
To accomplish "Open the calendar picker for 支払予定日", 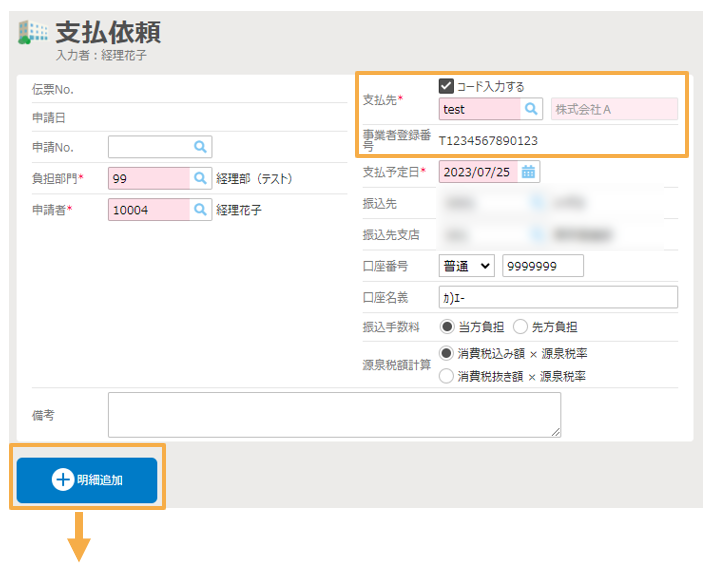I will pos(529,172).
